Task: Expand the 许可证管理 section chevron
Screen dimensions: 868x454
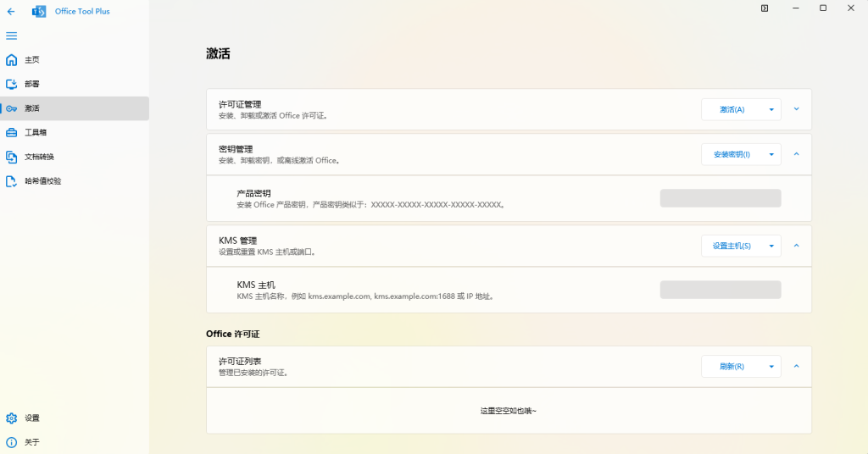Action: point(797,109)
